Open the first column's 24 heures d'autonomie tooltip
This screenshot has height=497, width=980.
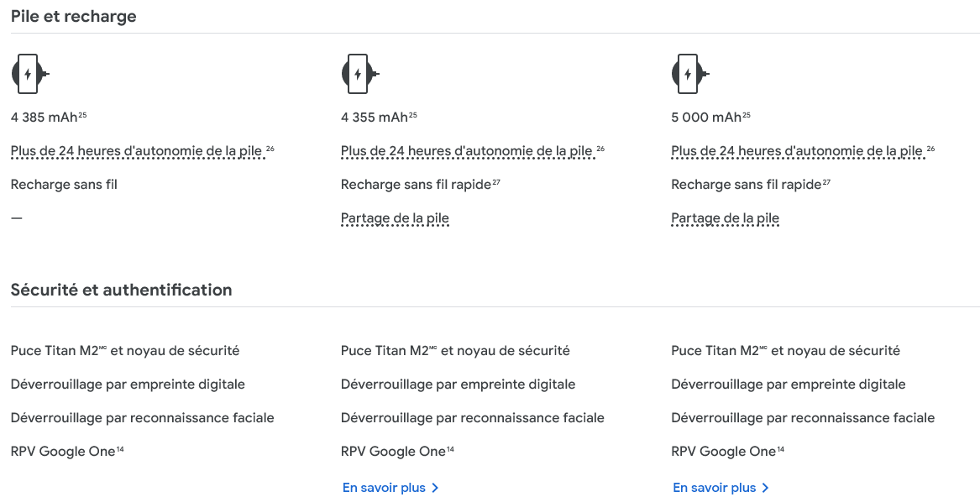[x=136, y=150]
